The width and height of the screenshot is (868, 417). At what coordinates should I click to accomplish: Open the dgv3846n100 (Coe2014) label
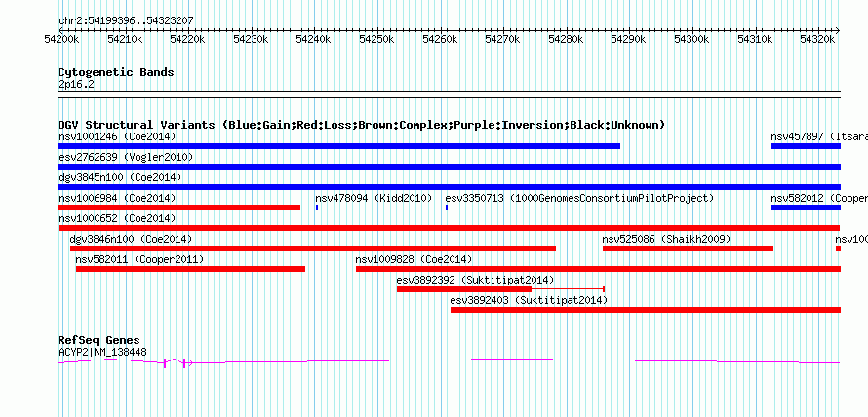point(132,239)
